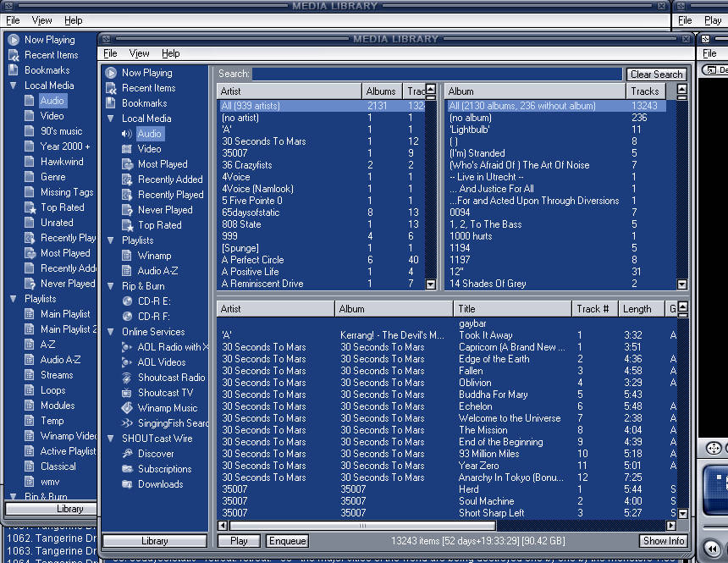Open Bookmarks in the front library tree
The width and height of the screenshot is (728, 563).
click(145, 103)
